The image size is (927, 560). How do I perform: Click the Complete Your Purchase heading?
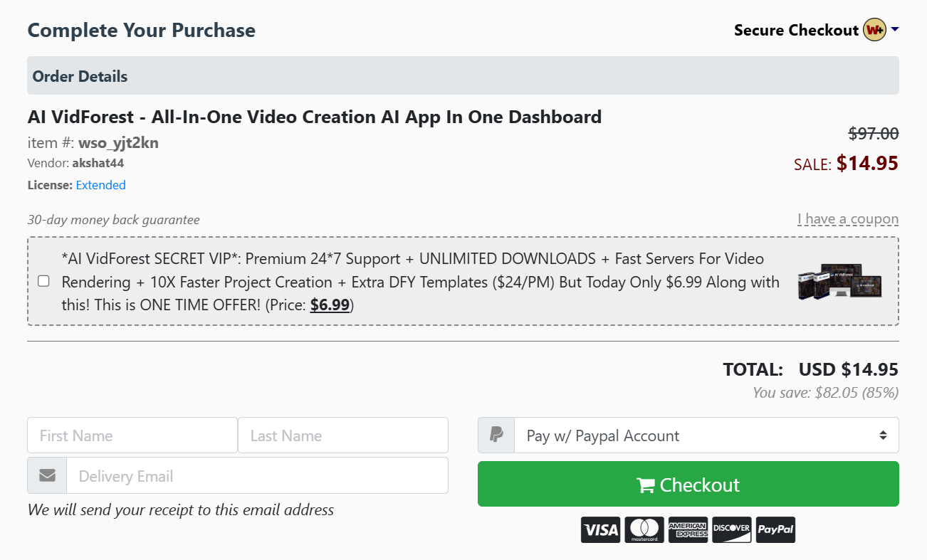(141, 30)
